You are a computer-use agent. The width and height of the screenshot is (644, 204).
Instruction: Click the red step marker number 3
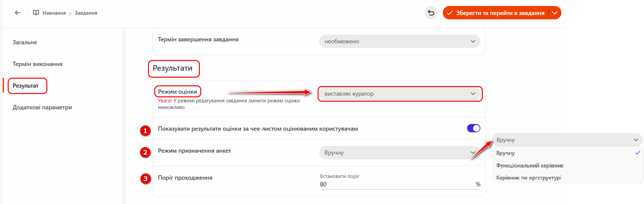[x=145, y=179]
